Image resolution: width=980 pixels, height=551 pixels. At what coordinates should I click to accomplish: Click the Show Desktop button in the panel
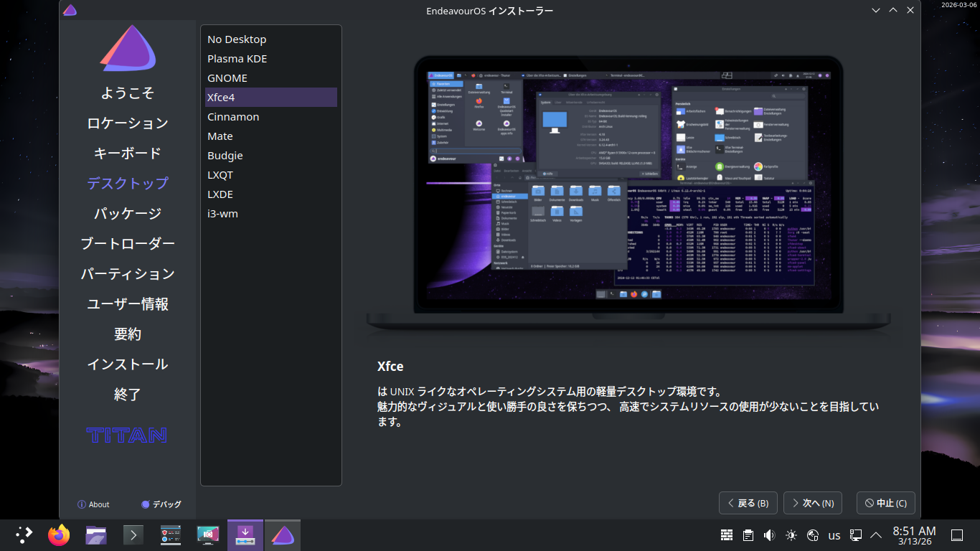(956, 535)
